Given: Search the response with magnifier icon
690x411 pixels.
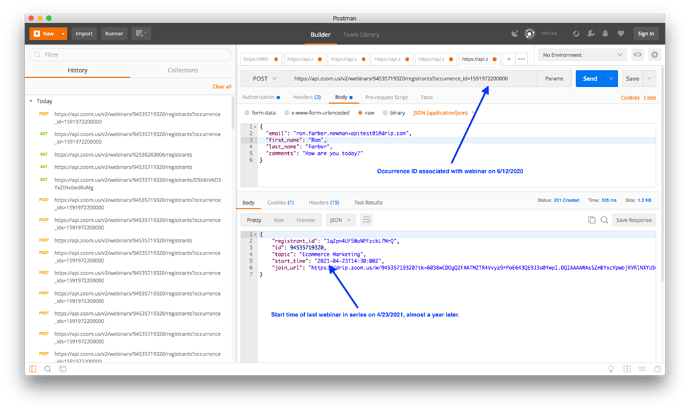Looking at the screenshot, I should pos(604,220).
